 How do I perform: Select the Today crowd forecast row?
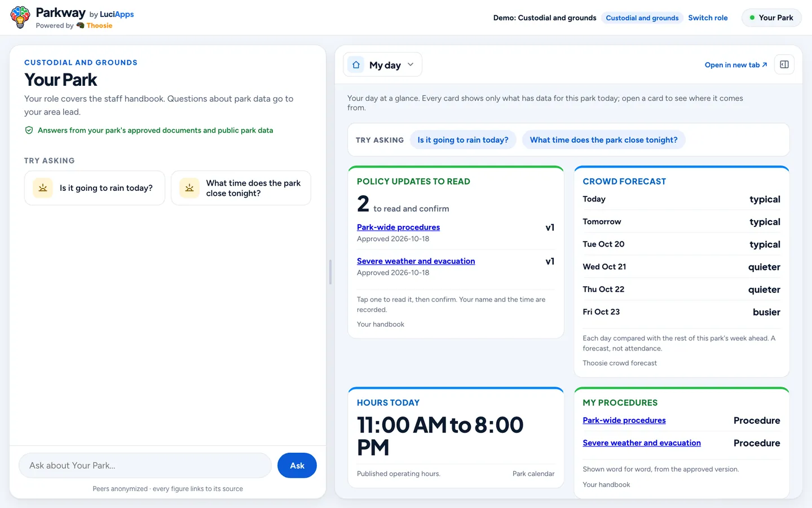pos(681,199)
